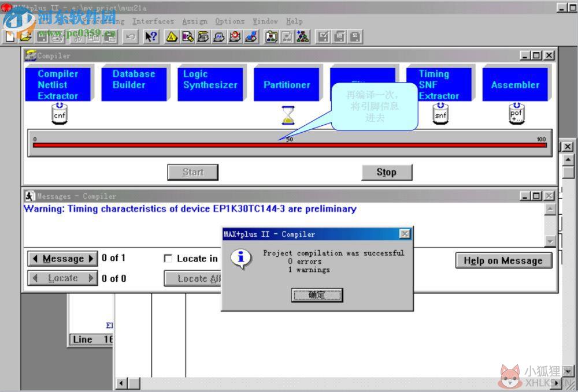Click the '0 of 0' locate counter
Image resolution: width=578 pixels, height=392 pixels.
[x=114, y=279]
